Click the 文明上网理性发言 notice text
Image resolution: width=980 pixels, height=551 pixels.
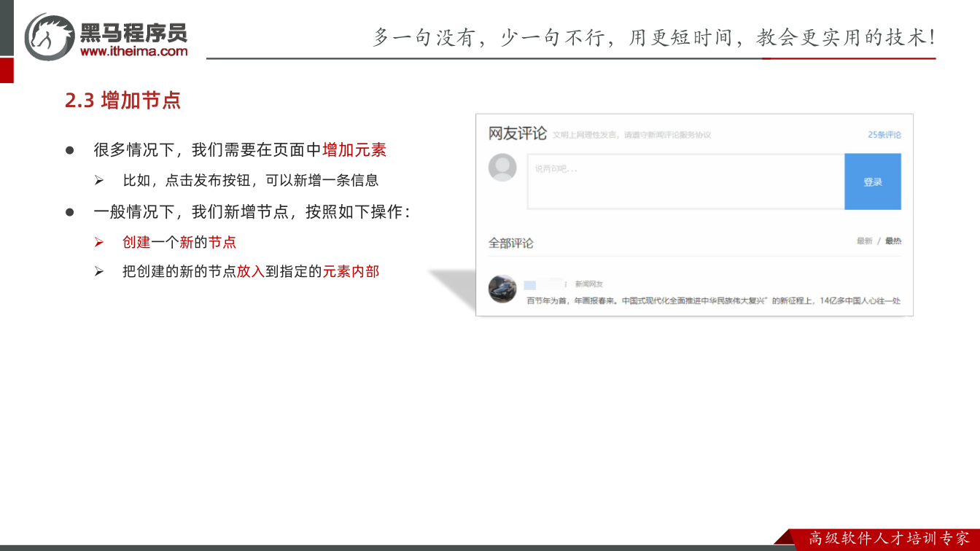[x=631, y=135]
